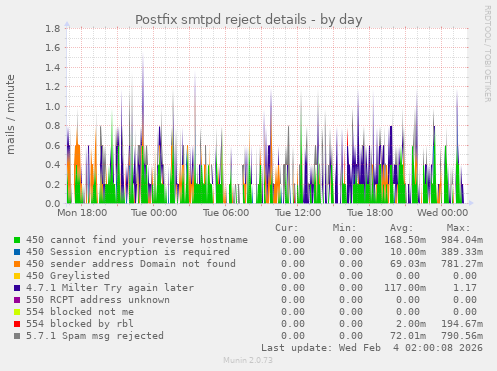The width and height of the screenshot is (497, 371).
Task: Click the 'Wed 00:00' time axis label
Action: tap(442, 213)
